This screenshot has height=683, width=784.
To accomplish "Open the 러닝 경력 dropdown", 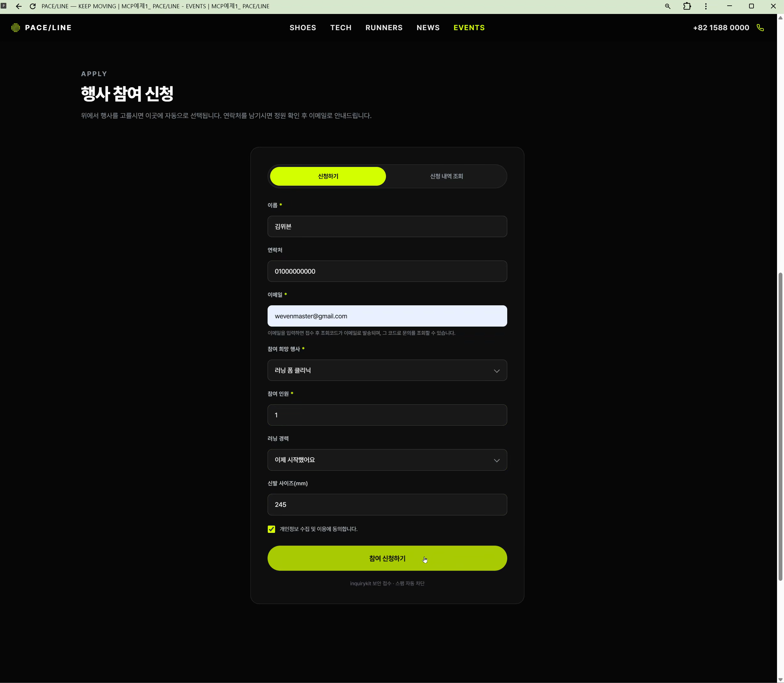I will pos(387,460).
